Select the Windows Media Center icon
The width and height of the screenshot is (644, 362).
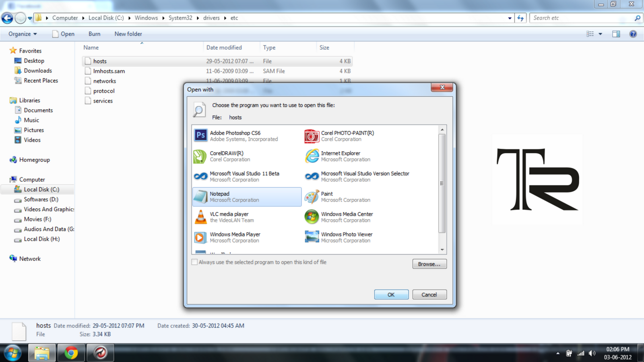click(312, 217)
